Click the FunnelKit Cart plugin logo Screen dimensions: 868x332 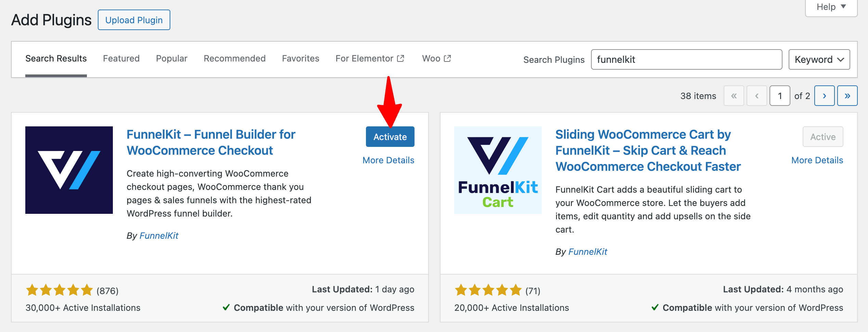(498, 170)
